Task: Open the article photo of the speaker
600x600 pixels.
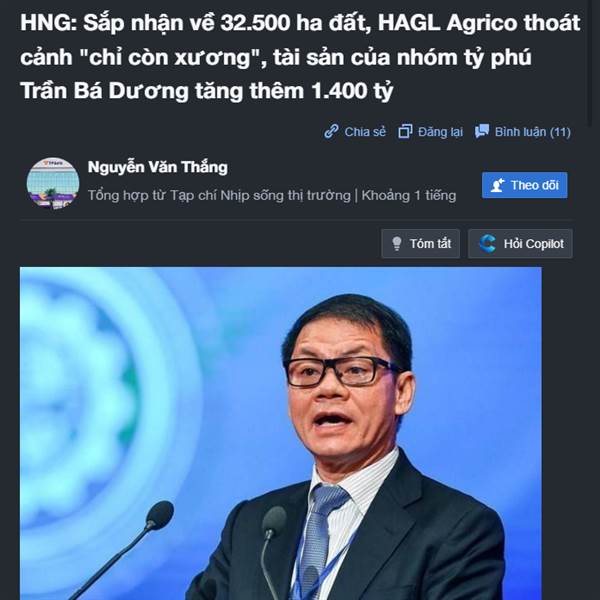Action: [281, 433]
